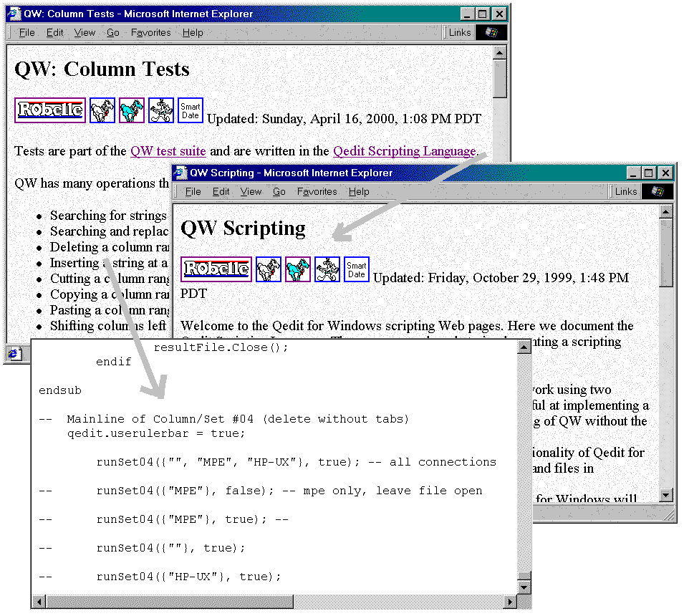Click the "Deleting a column" list item
The width and height of the screenshot is (684, 616).
(110, 247)
